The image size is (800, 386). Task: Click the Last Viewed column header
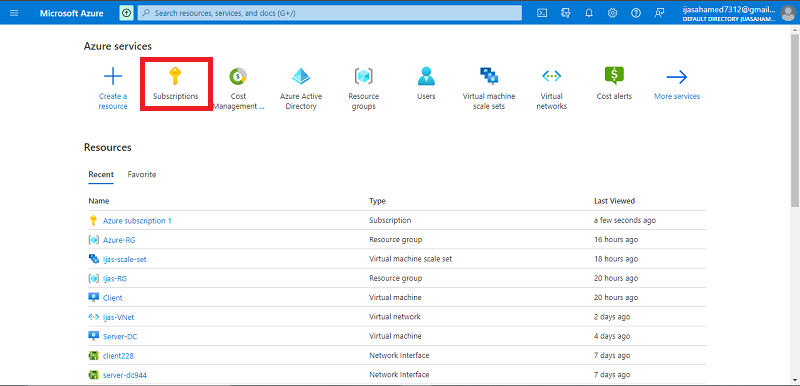click(614, 201)
